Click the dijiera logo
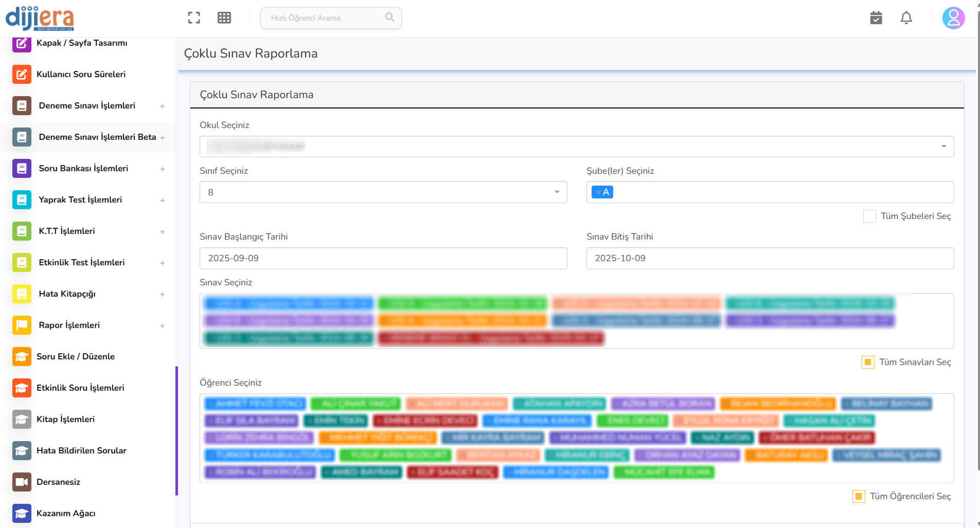This screenshot has width=980, height=528. tap(40, 18)
